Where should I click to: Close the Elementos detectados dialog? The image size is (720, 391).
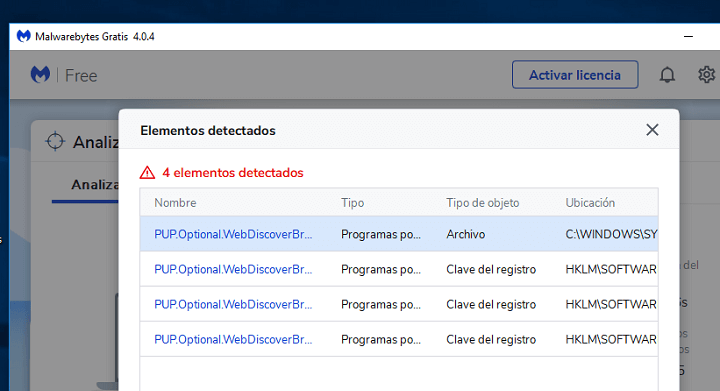[x=652, y=130]
